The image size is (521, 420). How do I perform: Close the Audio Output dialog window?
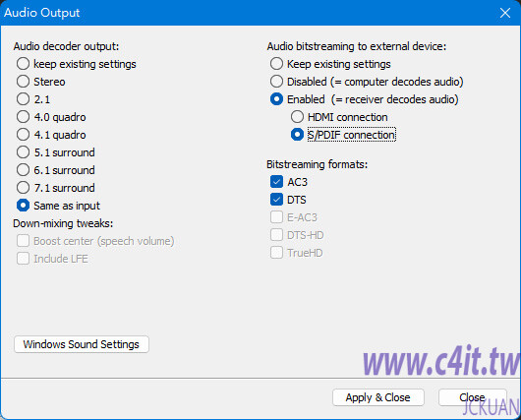click(505, 13)
